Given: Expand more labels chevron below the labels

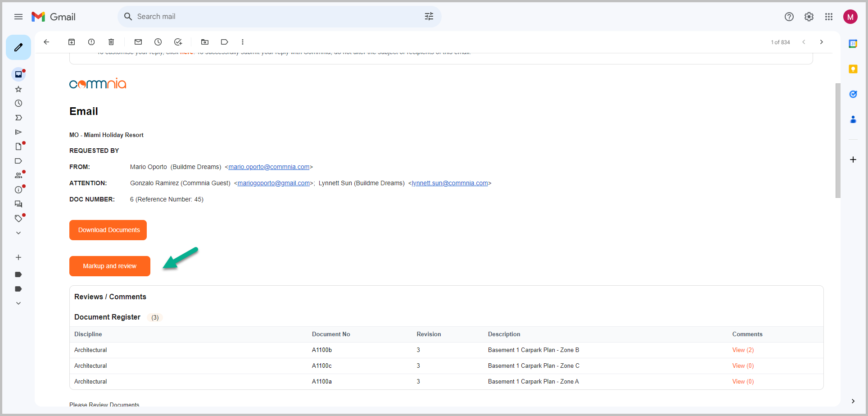Looking at the screenshot, I should [18, 303].
